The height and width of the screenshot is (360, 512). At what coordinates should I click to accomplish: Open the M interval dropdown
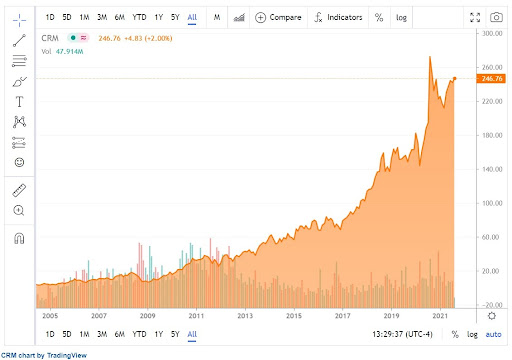pyautogui.click(x=217, y=17)
